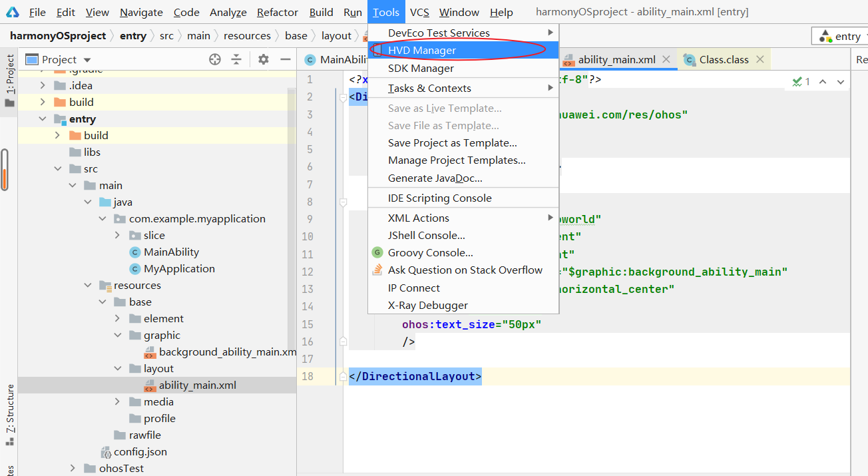The width and height of the screenshot is (868, 476).
Task: Expand the element folder
Action: pyautogui.click(x=118, y=319)
